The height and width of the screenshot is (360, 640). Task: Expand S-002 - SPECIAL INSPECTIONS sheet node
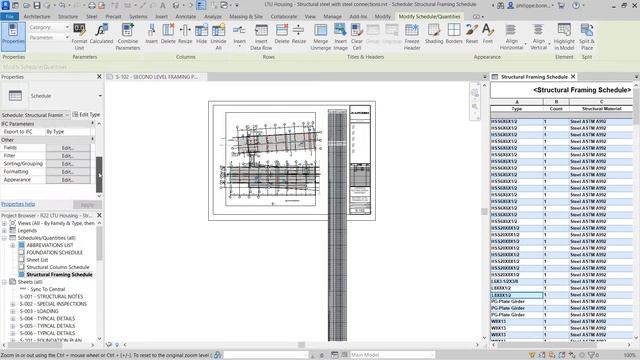13,304
